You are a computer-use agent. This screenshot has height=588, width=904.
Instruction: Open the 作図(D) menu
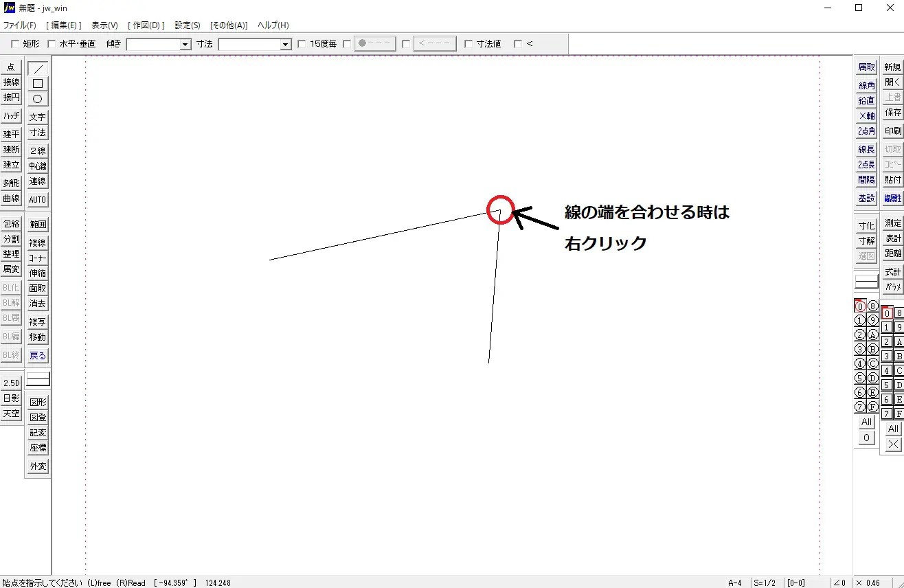click(x=146, y=25)
